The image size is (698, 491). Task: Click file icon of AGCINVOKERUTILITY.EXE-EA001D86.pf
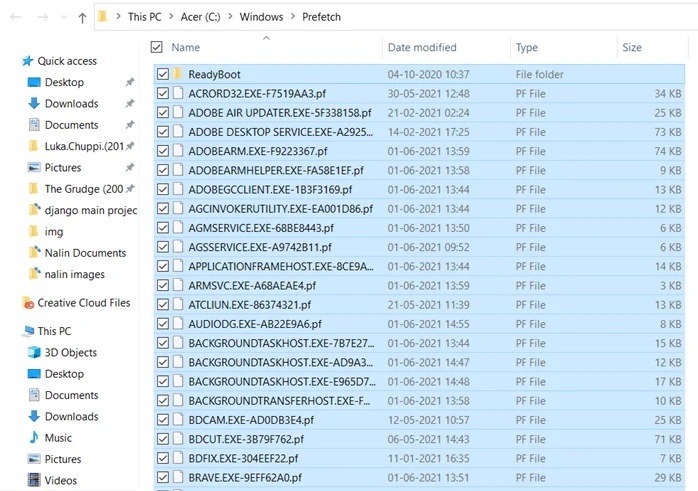point(178,208)
